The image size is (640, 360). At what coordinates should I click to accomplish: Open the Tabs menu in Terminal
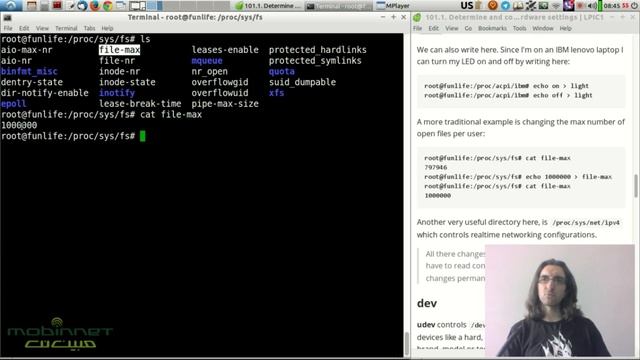click(89, 28)
